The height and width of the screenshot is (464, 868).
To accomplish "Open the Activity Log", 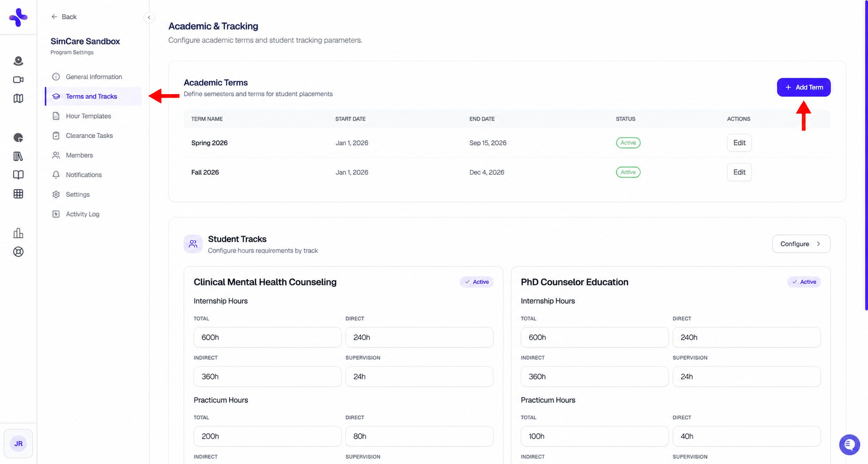I will 93,214.
